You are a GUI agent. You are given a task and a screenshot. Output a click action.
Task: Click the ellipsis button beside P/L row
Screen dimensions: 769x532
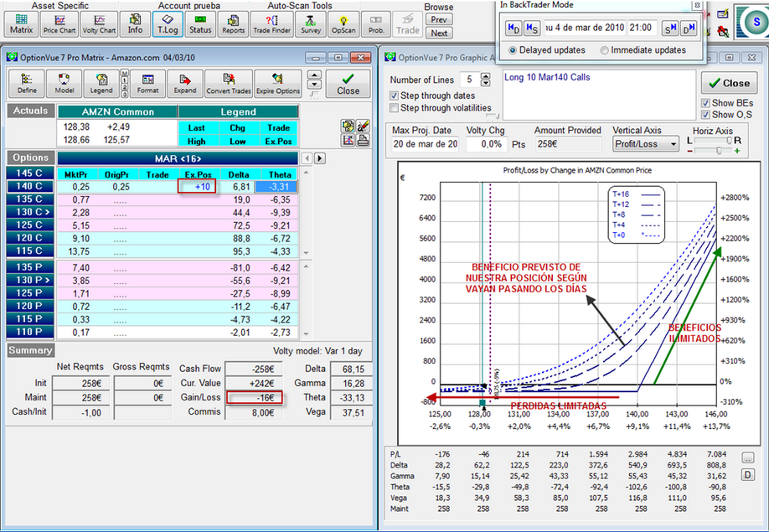[x=747, y=458]
